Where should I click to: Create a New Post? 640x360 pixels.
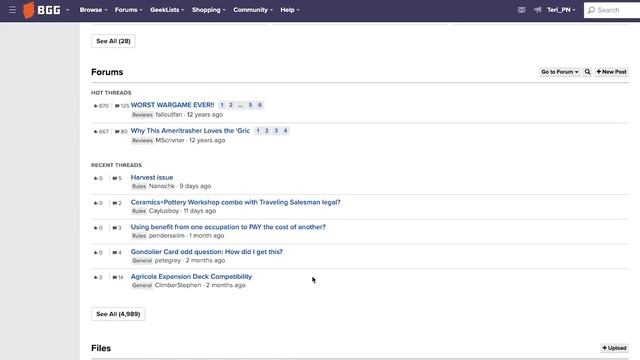[611, 72]
